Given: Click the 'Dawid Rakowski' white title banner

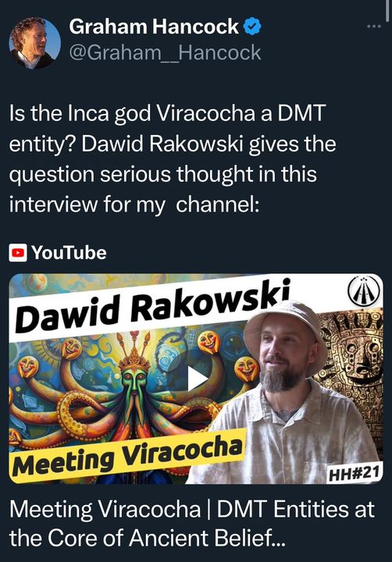Looking at the screenshot, I should click(152, 307).
